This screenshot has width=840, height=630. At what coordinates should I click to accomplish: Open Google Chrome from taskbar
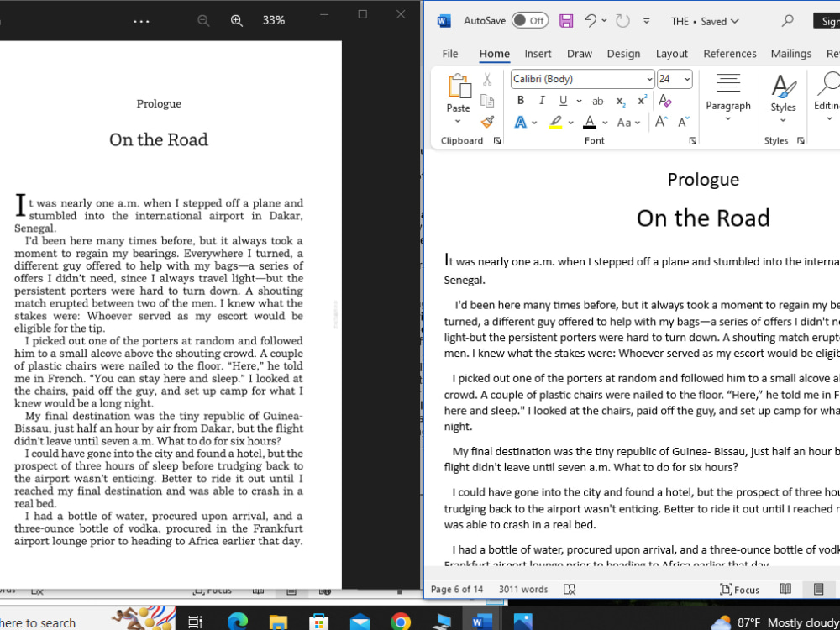pyautogui.click(x=400, y=622)
